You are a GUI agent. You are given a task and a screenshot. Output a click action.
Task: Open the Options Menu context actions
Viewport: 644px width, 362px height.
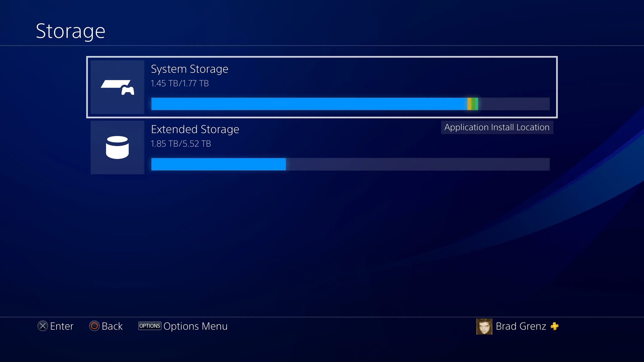click(x=149, y=326)
